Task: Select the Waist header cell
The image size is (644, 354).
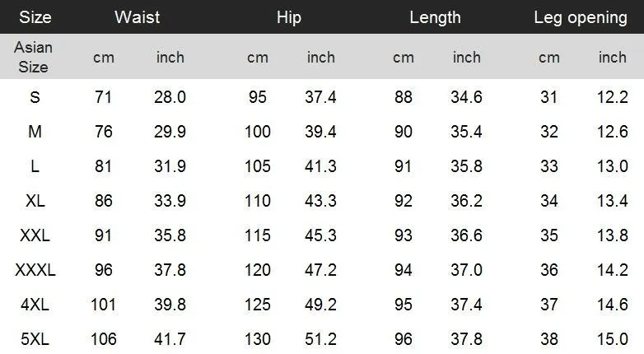Action: point(138,17)
